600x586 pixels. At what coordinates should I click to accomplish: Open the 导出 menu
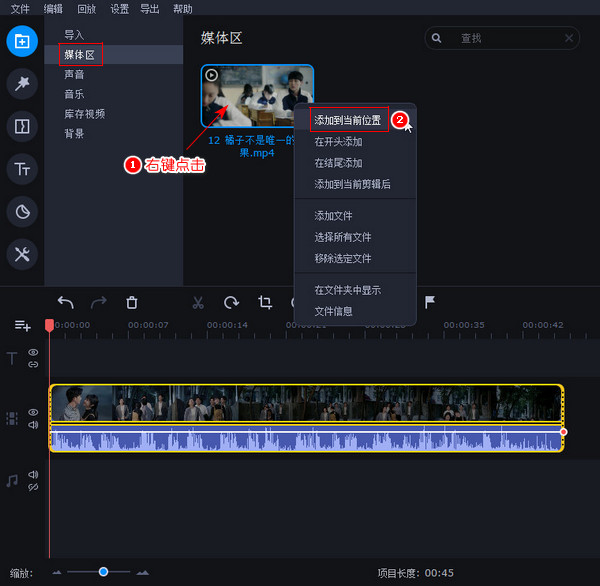pos(149,8)
